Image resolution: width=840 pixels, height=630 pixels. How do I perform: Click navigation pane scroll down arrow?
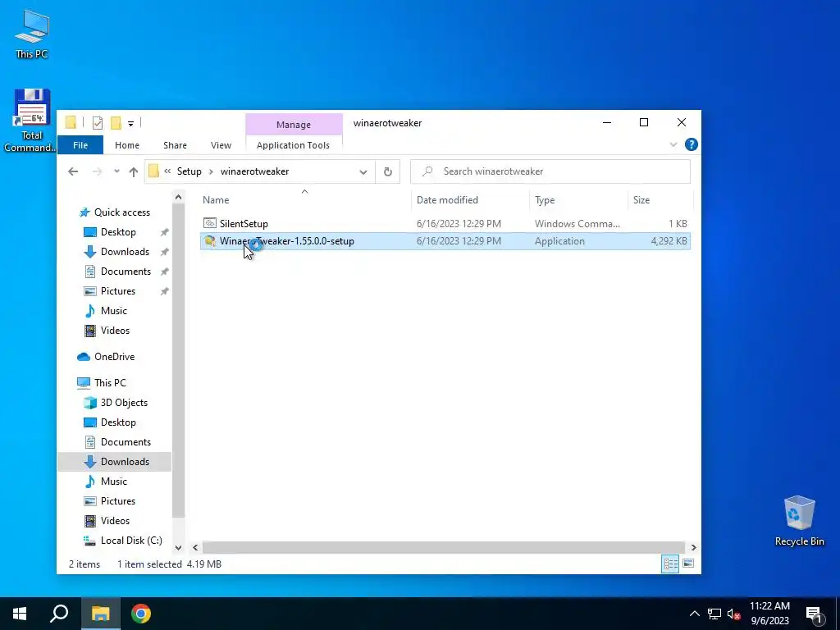(x=178, y=547)
